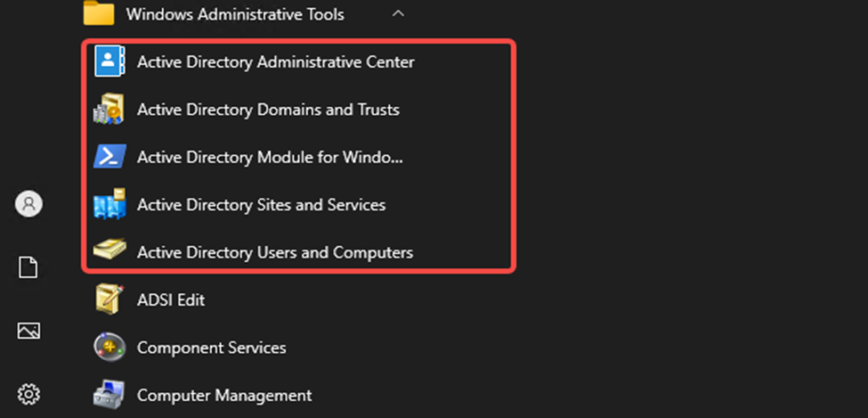Image resolution: width=868 pixels, height=418 pixels.
Task: Click the Active Directory Domains and Trusts icon
Action: pyautogui.click(x=109, y=110)
